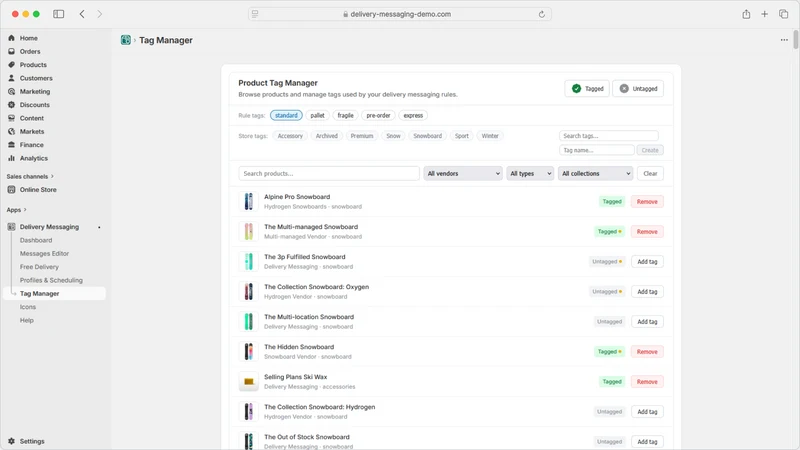Image resolution: width=800 pixels, height=450 pixels.
Task: Clear the product filters
Action: click(650, 173)
